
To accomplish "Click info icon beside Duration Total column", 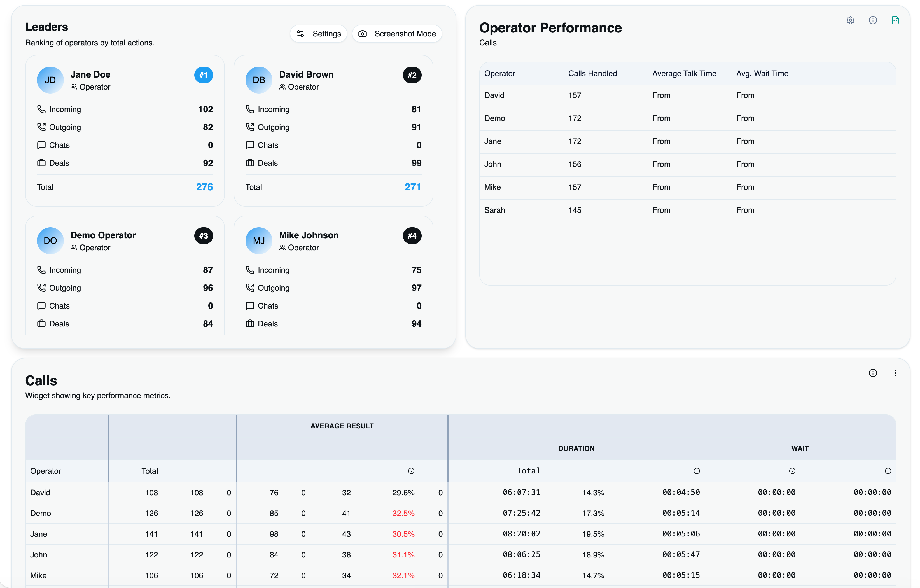I will point(697,471).
